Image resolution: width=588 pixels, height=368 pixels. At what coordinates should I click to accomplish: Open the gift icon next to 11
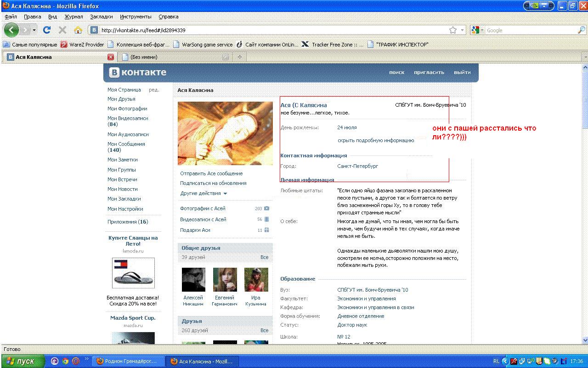pyautogui.click(x=266, y=230)
